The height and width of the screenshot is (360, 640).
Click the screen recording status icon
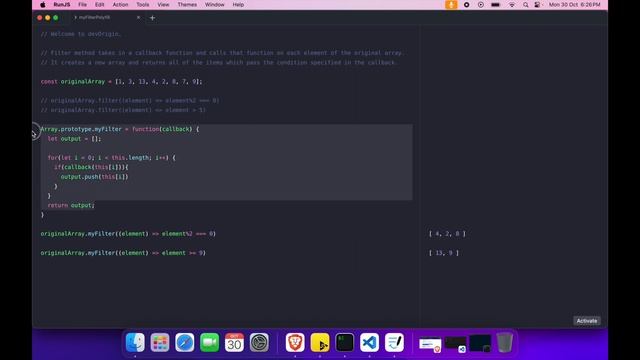click(467, 5)
